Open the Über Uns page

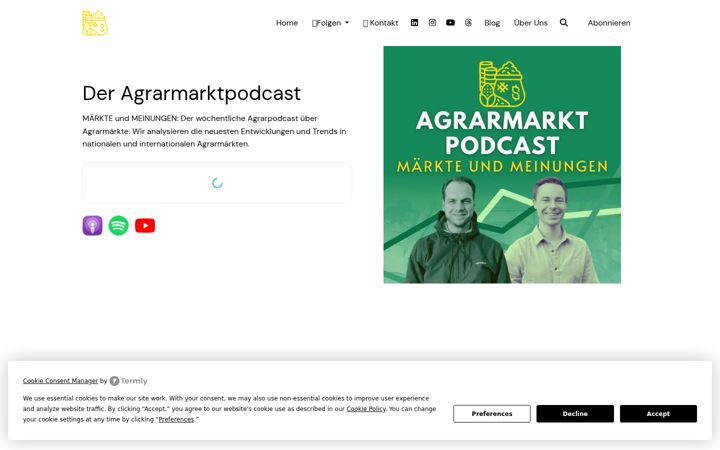[x=530, y=23]
